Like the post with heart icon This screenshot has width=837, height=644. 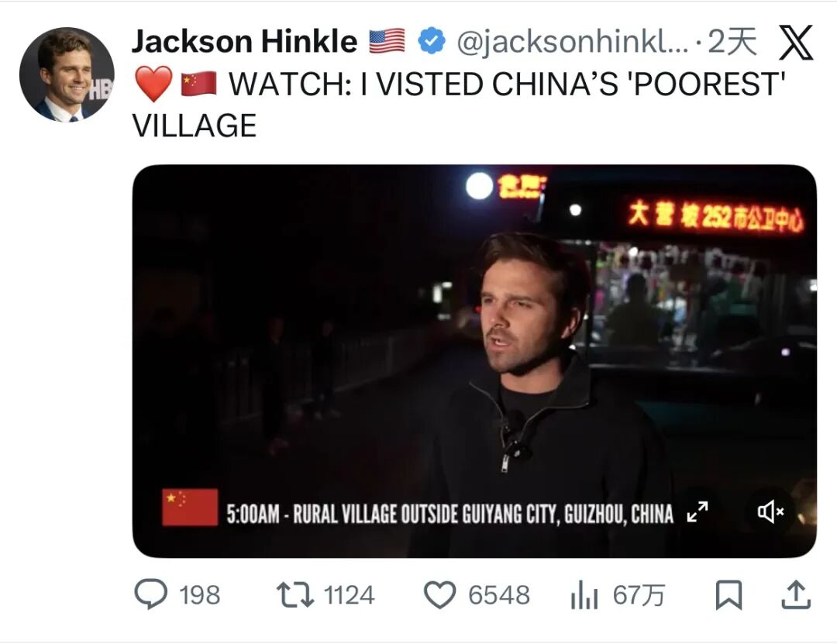[440, 595]
